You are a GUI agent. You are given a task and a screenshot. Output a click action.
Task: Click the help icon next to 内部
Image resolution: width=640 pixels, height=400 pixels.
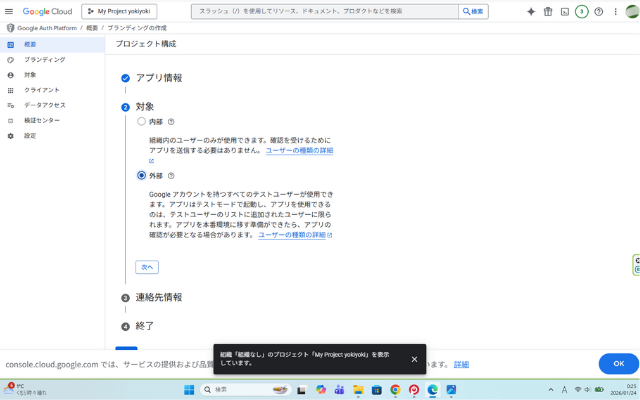(171, 121)
